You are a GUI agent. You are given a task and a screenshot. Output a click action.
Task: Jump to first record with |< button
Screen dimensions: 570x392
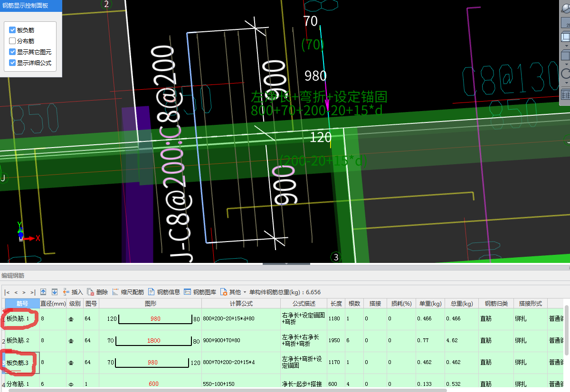7,292
